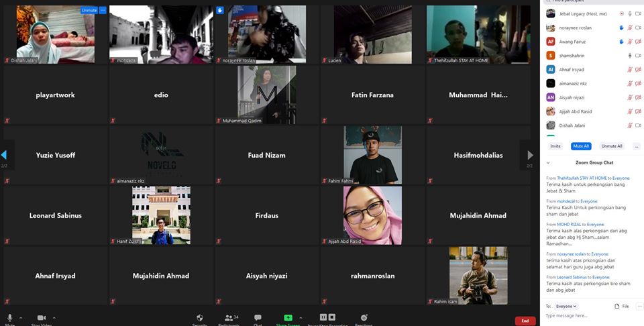Select Awang Fairuz in participant list
The height and width of the screenshot is (326, 644).
coord(574,42)
